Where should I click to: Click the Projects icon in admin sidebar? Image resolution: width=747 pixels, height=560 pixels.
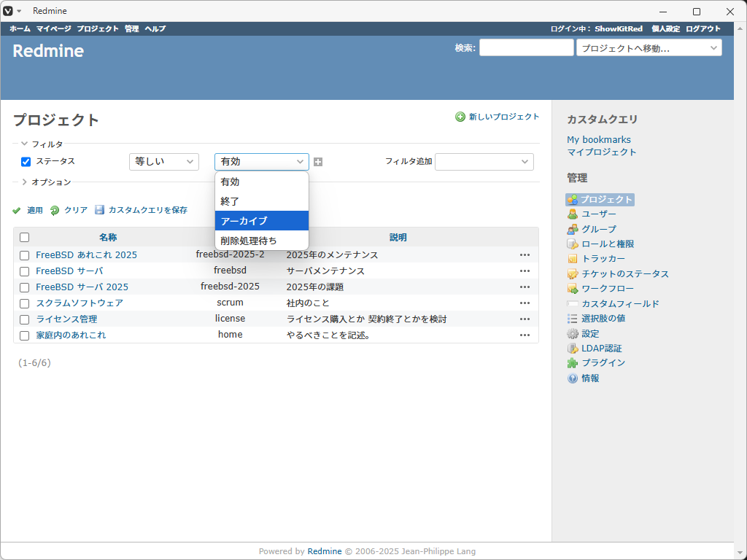(573, 200)
